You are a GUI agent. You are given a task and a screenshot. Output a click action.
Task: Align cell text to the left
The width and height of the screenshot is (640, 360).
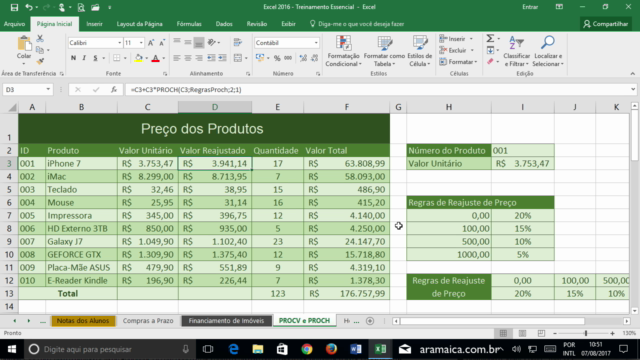(177, 58)
